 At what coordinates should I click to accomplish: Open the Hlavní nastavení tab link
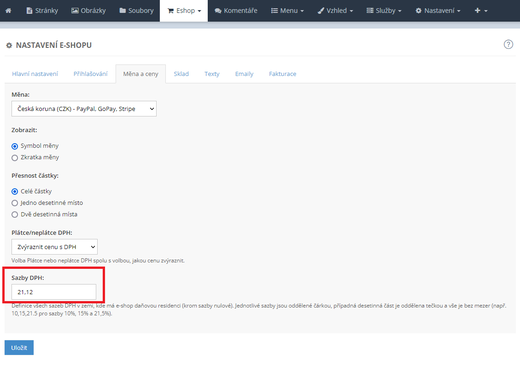click(x=35, y=74)
